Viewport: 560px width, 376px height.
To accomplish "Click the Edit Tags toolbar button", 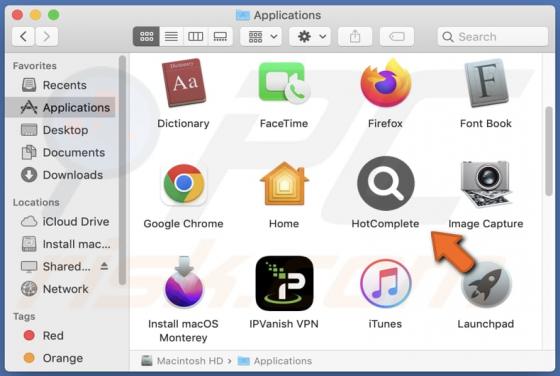I will click(x=397, y=36).
